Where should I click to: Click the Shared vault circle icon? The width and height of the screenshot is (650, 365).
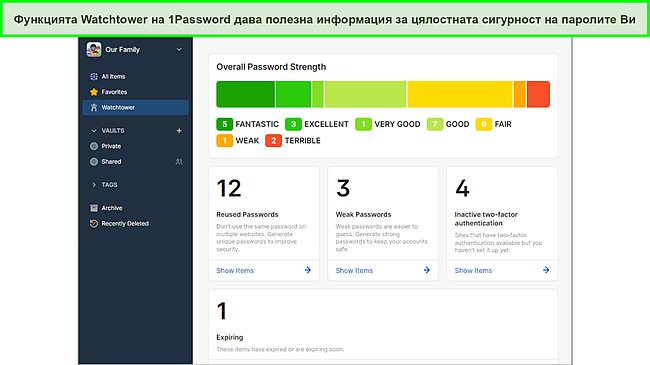tap(94, 162)
